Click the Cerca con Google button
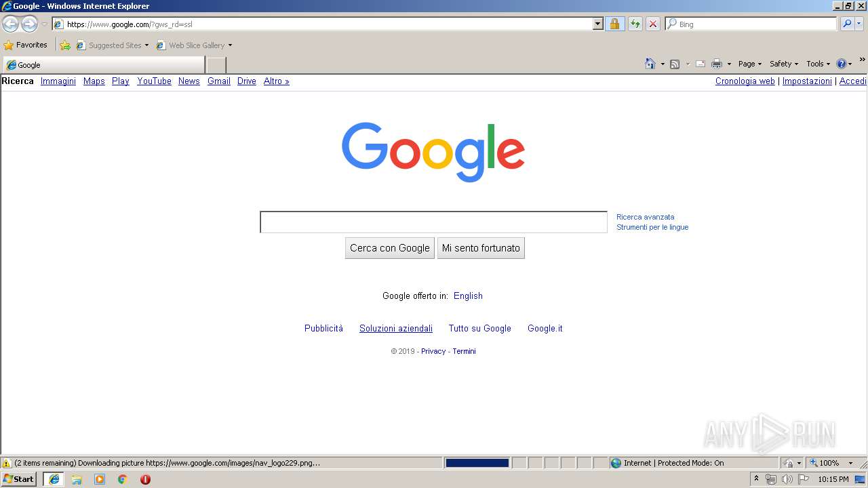The image size is (868, 488). [x=390, y=248]
